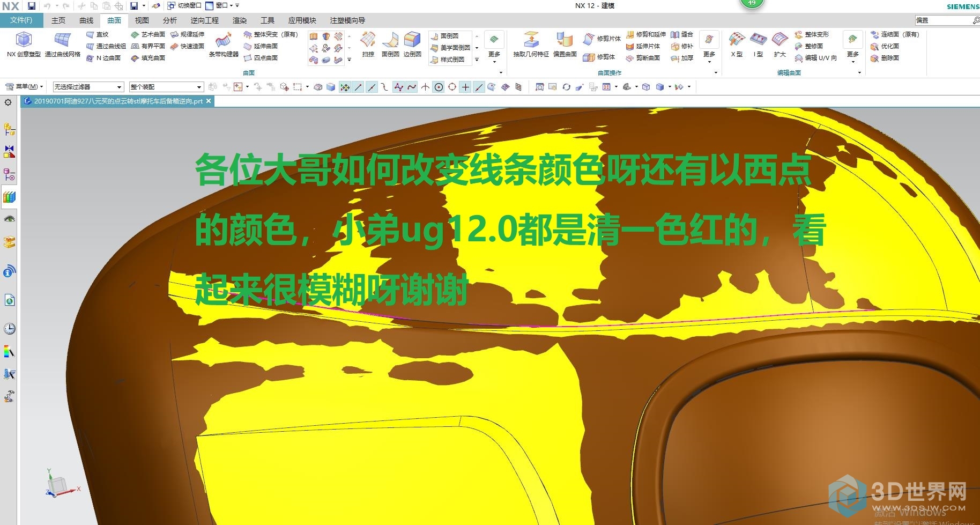Open the 抽取几何特征 tool
Image resolution: width=980 pixels, height=525 pixels.
pyautogui.click(x=531, y=45)
